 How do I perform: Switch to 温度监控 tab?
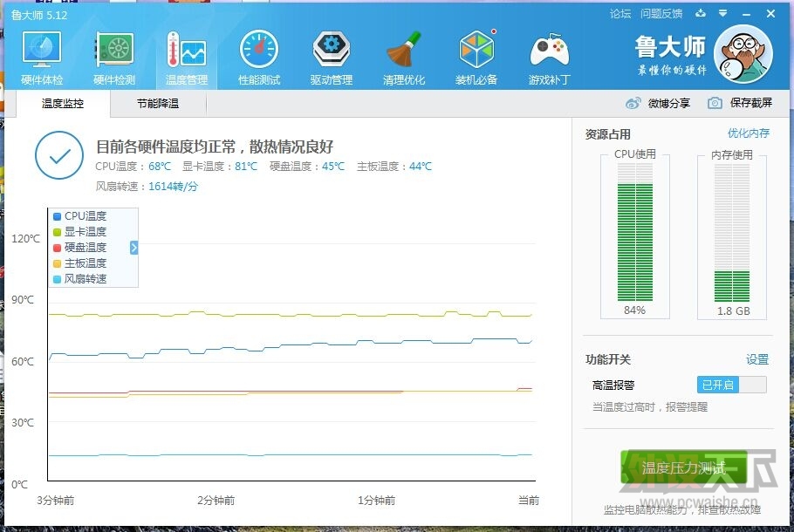pyautogui.click(x=63, y=103)
